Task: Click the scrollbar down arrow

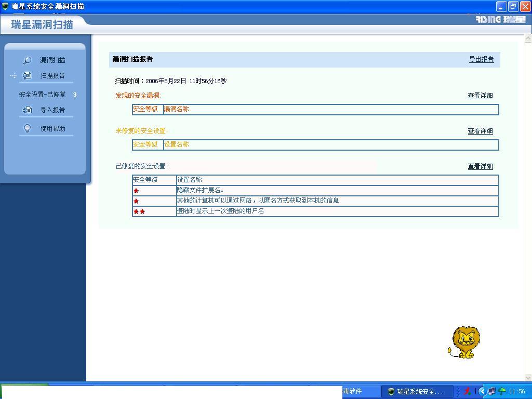Action: (x=528, y=377)
